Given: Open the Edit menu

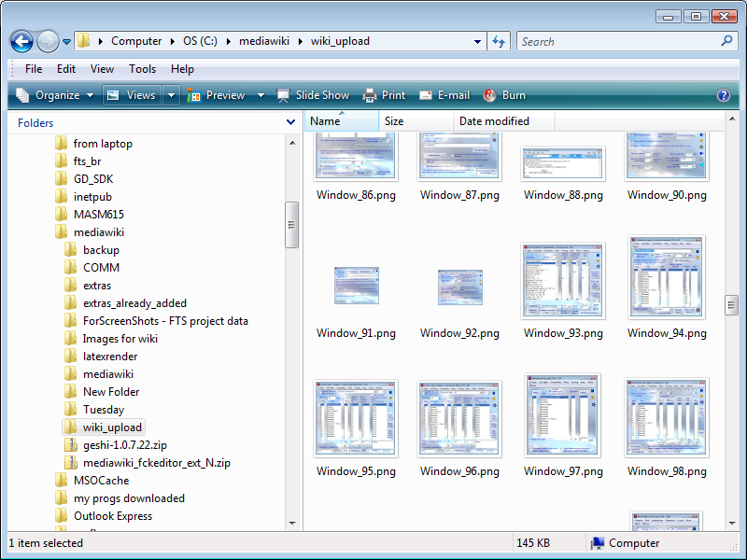Looking at the screenshot, I should pyautogui.click(x=66, y=69).
